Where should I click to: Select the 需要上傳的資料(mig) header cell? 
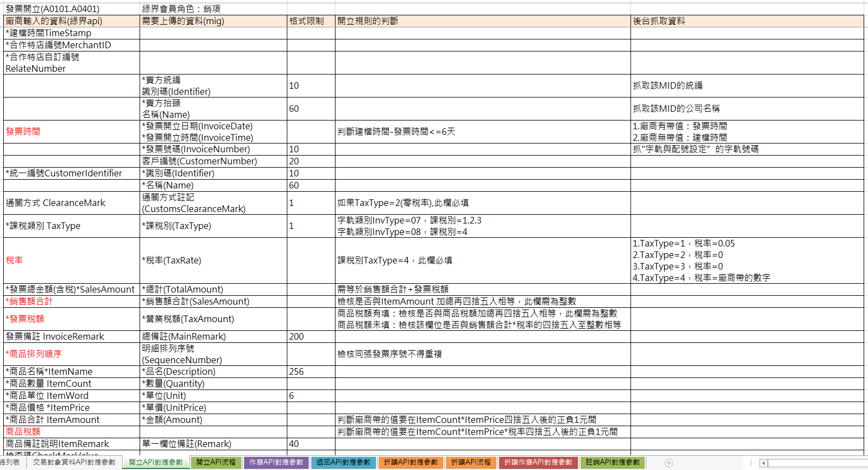click(213, 21)
